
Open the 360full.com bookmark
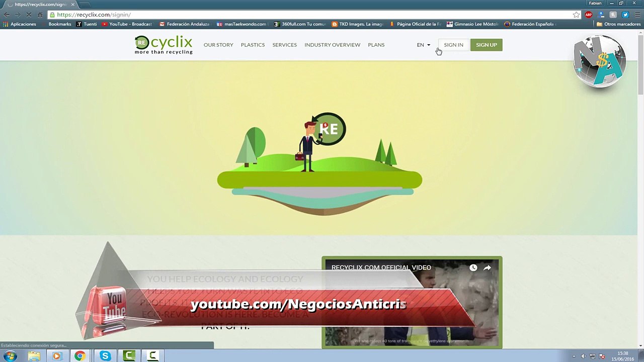pos(300,24)
